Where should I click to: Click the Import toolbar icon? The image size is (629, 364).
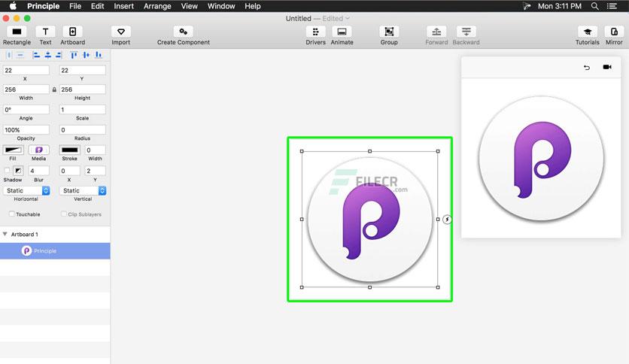tap(120, 32)
